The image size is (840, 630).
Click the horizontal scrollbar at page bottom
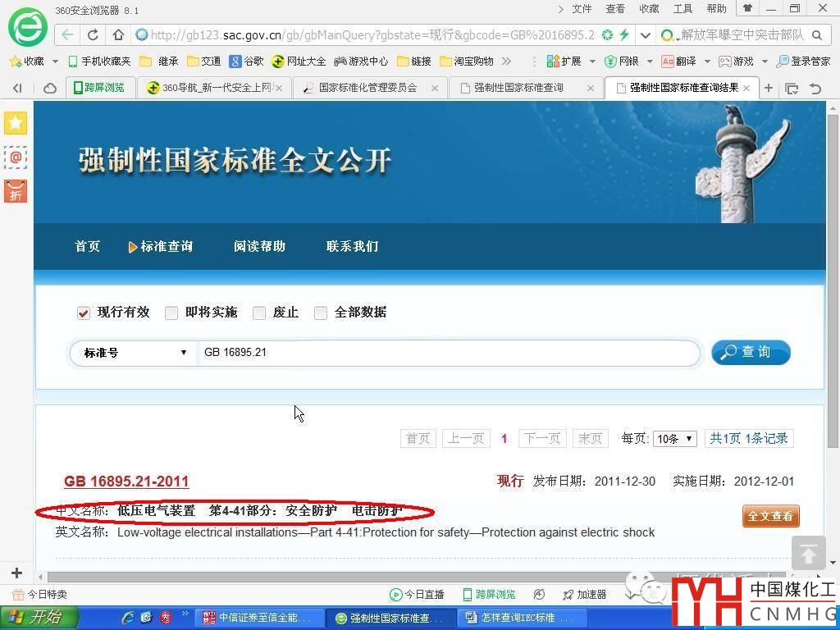click(x=410, y=577)
